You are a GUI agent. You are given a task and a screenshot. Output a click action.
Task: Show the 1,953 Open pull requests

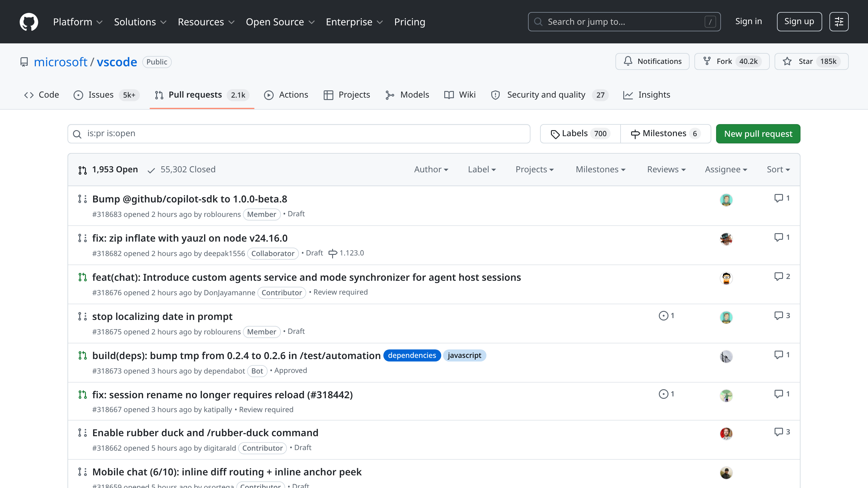tap(108, 169)
